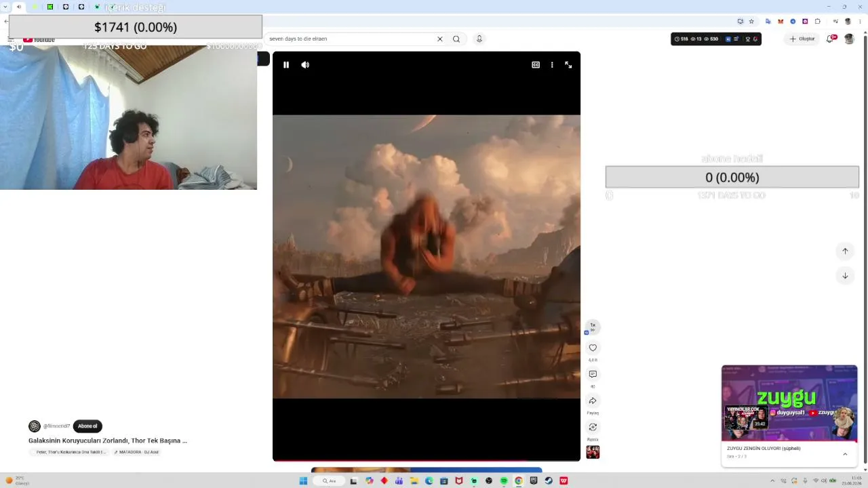
Task: Open the 'ZUYGU ZENGİN OLUYOR! (şüpheli)' title
Action: (764, 449)
